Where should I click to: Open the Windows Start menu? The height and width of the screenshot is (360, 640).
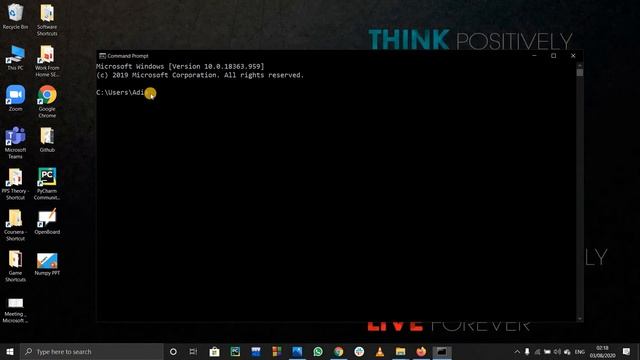[x=10, y=351]
